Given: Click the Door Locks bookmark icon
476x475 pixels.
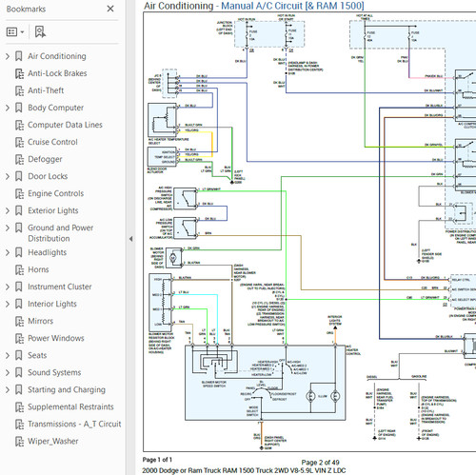Looking at the screenshot, I should click(19, 176).
